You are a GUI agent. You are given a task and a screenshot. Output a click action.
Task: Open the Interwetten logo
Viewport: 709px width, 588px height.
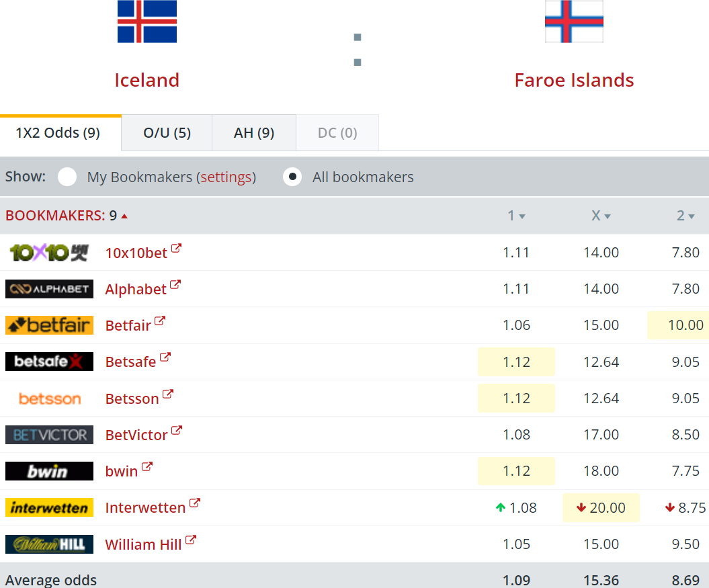[49, 507]
